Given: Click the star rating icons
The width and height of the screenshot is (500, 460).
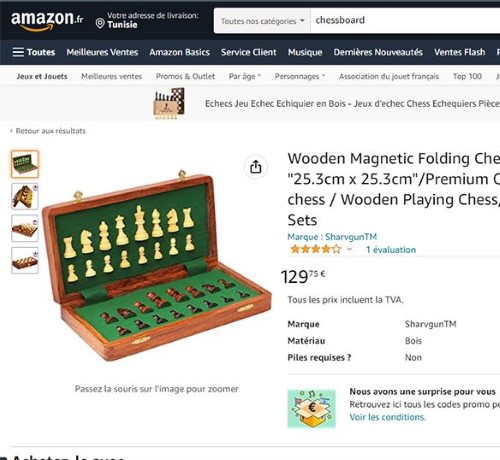Looking at the screenshot, I should (x=316, y=249).
